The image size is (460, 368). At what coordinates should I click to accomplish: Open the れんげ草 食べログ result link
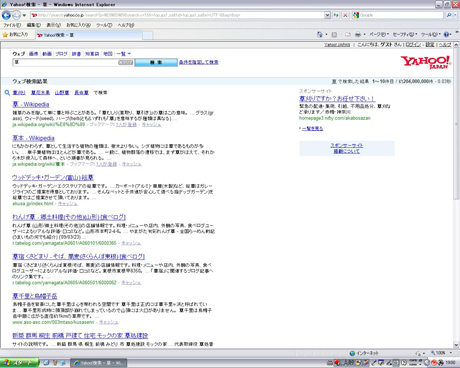pyautogui.click(x=69, y=217)
